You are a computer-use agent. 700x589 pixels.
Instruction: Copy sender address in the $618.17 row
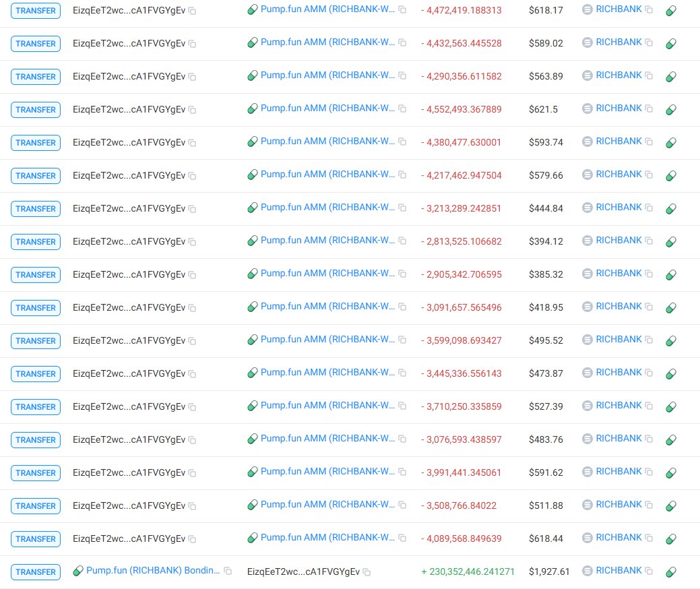pos(193,11)
